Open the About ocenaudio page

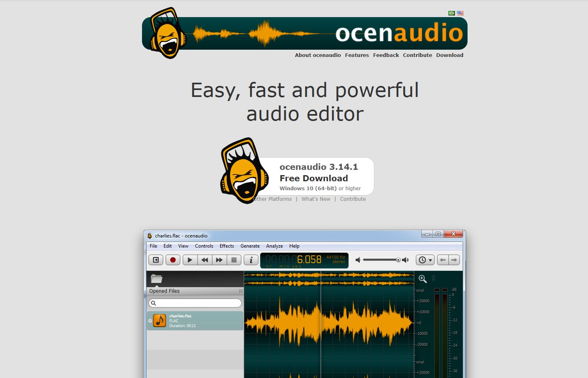pos(318,55)
